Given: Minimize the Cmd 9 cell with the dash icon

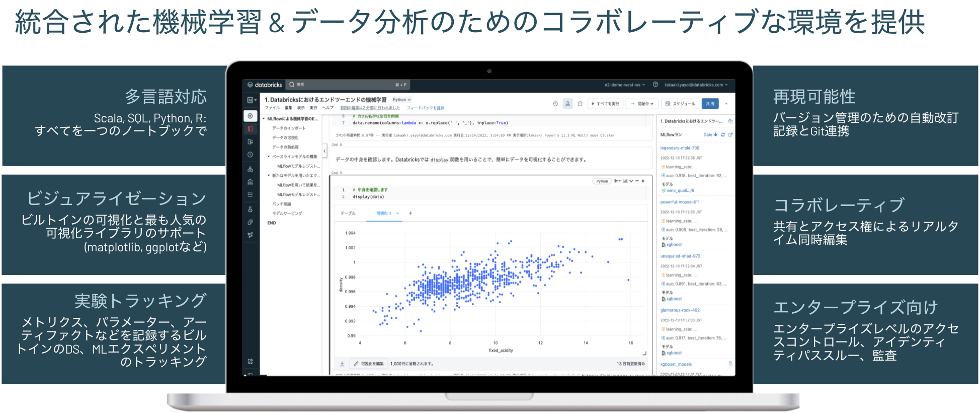Looking at the screenshot, I should [637, 181].
